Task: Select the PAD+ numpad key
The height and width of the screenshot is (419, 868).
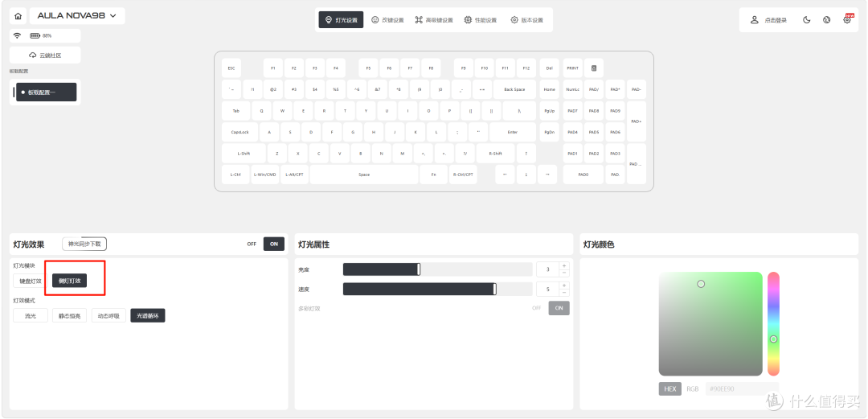Action: coord(636,121)
